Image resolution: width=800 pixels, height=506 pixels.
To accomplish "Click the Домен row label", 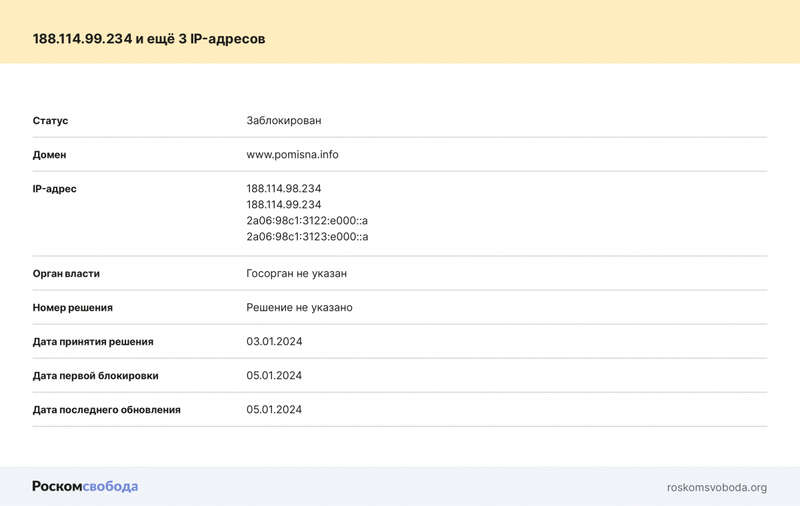I will tap(49, 155).
